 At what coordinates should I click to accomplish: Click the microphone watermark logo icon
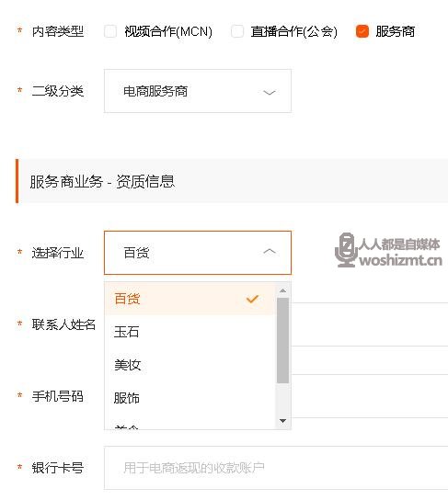pos(346,250)
